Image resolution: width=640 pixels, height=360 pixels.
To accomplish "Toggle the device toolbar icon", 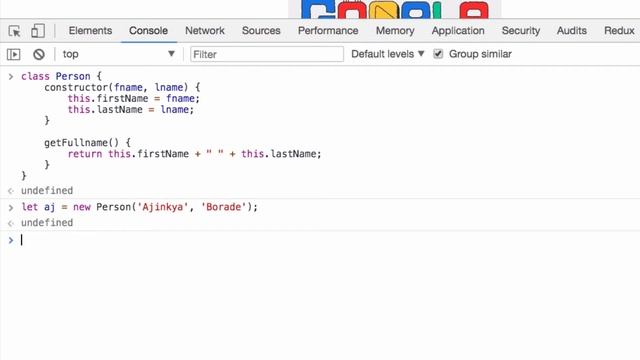I will click(x=38, y=31).
